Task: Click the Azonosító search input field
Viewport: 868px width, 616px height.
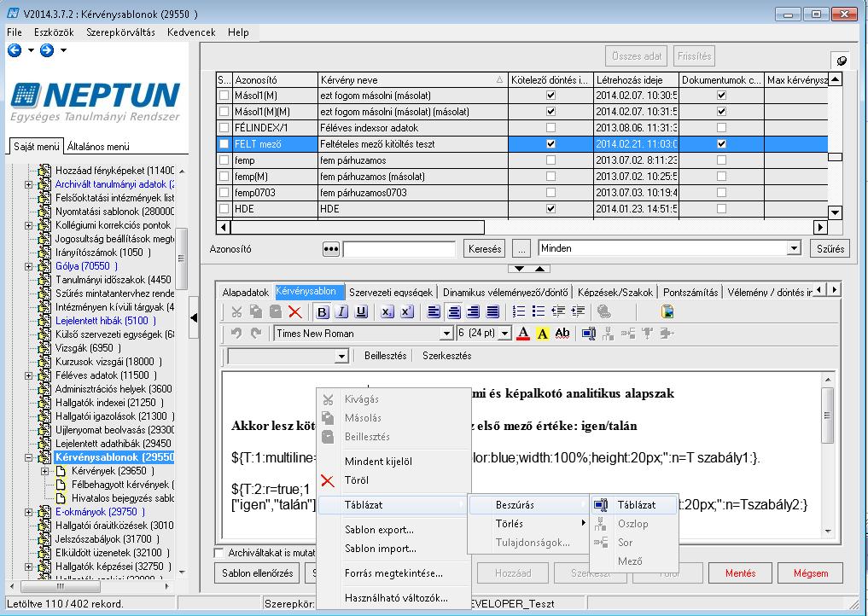Action: [399, 249]
